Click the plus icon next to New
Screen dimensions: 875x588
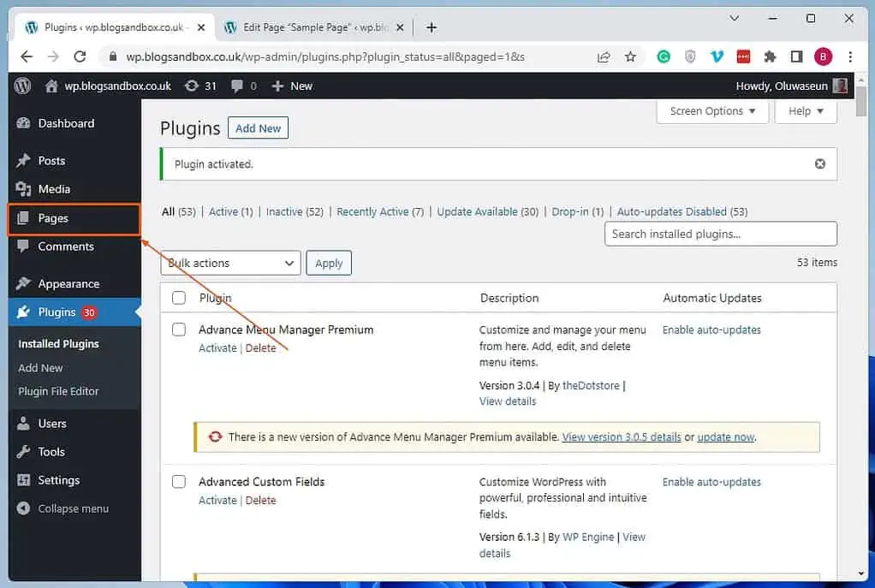(277, 86)
